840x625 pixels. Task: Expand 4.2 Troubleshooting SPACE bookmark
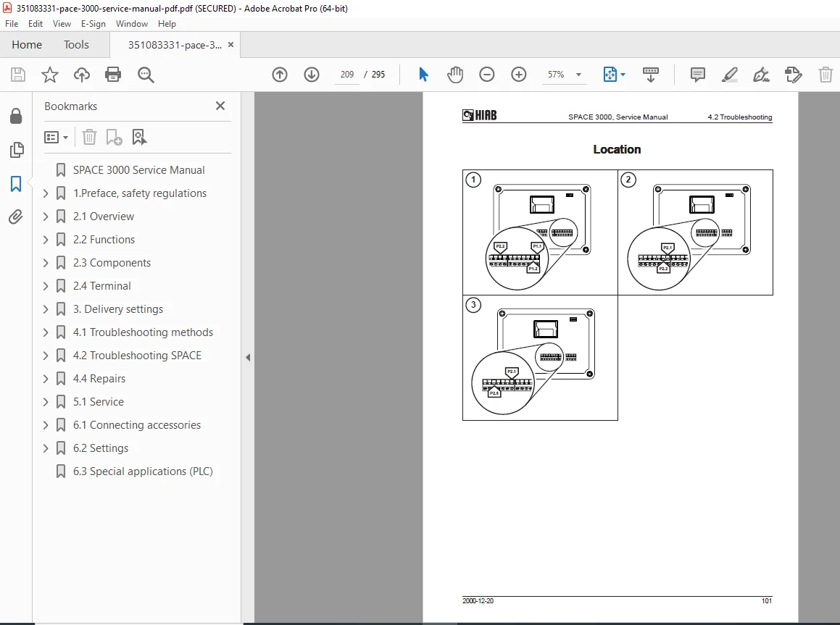[x=46, y=356]
